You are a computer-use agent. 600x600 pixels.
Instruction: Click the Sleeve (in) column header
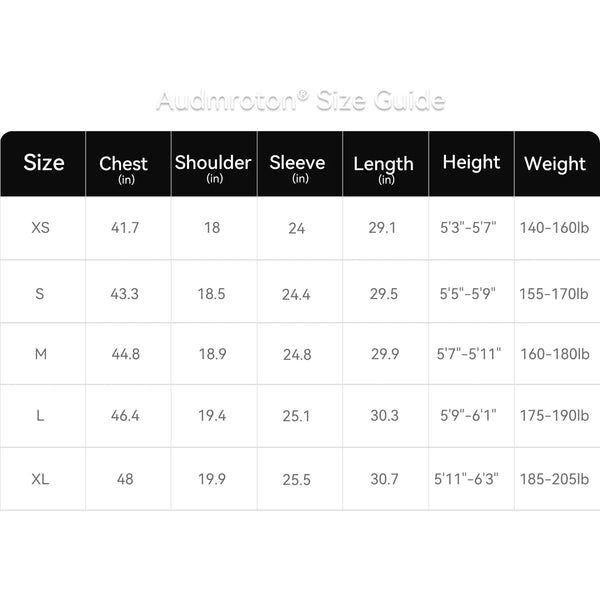point(300,163)
